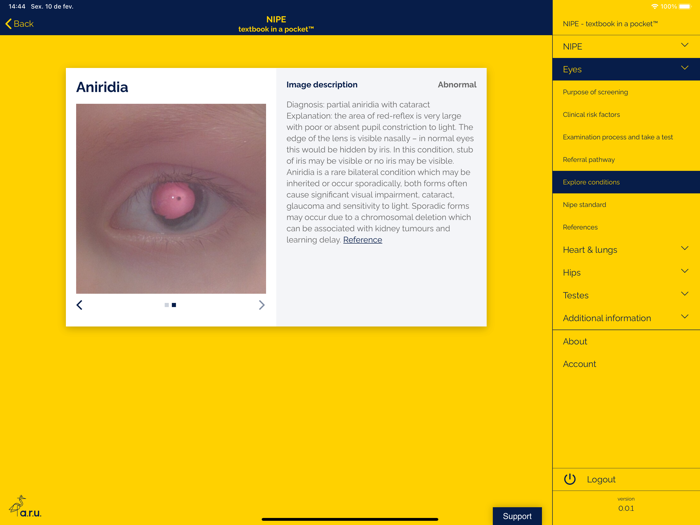Open the Aniridia eye photograph
The image size is (700, 525).
[x=171, y=199]
